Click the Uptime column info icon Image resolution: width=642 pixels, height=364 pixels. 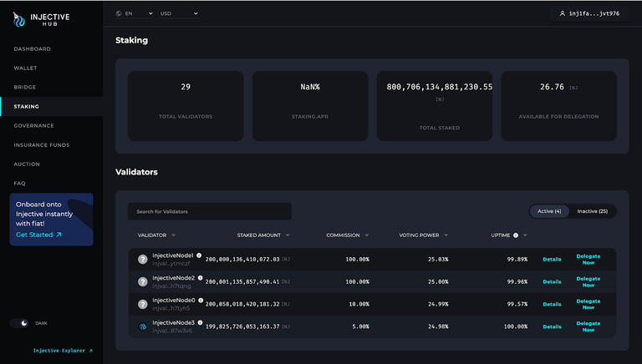[x=516, y=235]
